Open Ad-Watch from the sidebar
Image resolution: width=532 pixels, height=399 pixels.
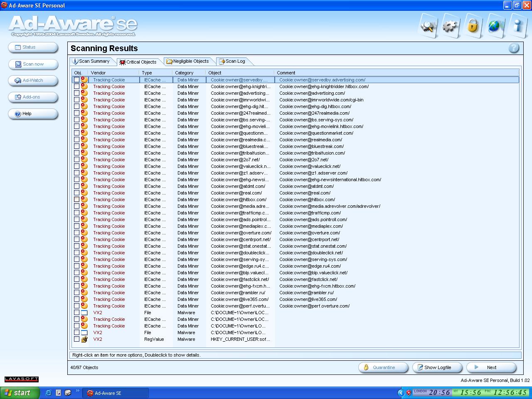coord(33,81)
